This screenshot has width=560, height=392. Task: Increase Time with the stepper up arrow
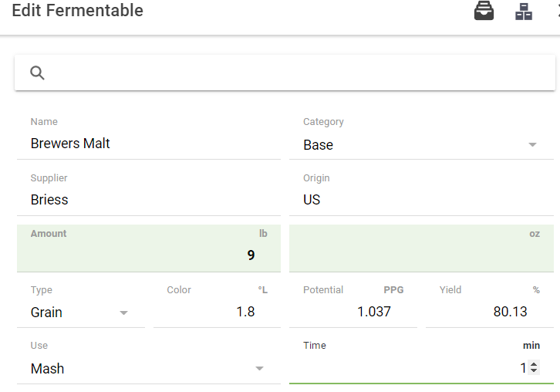point(534,365)
